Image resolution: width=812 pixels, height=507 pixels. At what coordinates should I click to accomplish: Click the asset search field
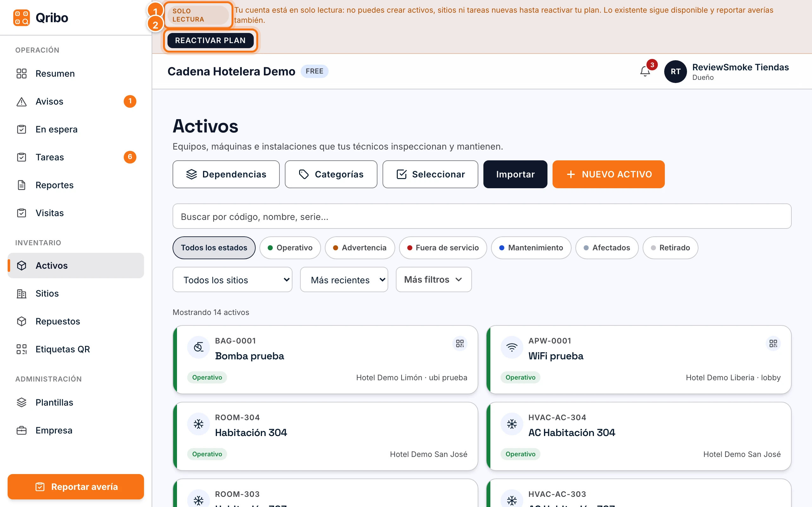482,216
